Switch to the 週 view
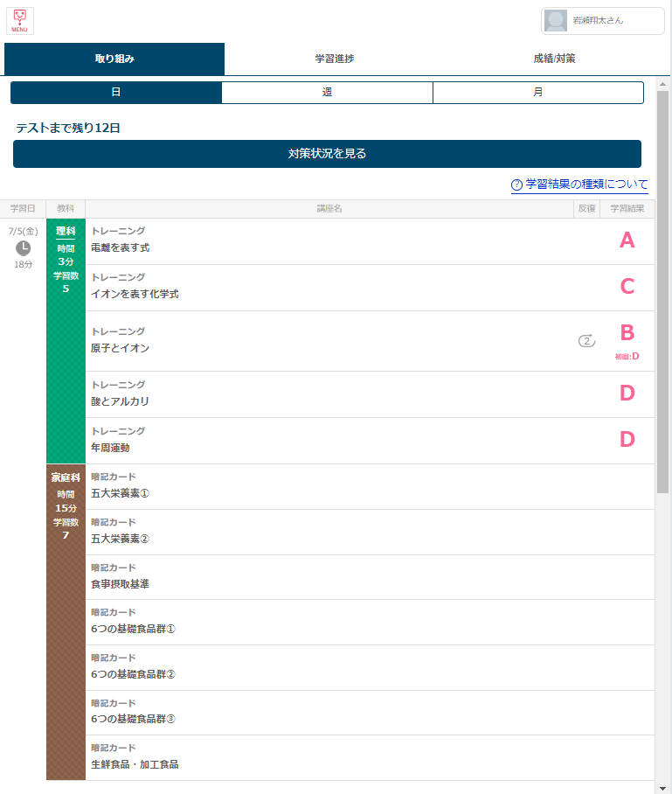Image resolution: width=672 pixels, height=794 pixels. 327,93
